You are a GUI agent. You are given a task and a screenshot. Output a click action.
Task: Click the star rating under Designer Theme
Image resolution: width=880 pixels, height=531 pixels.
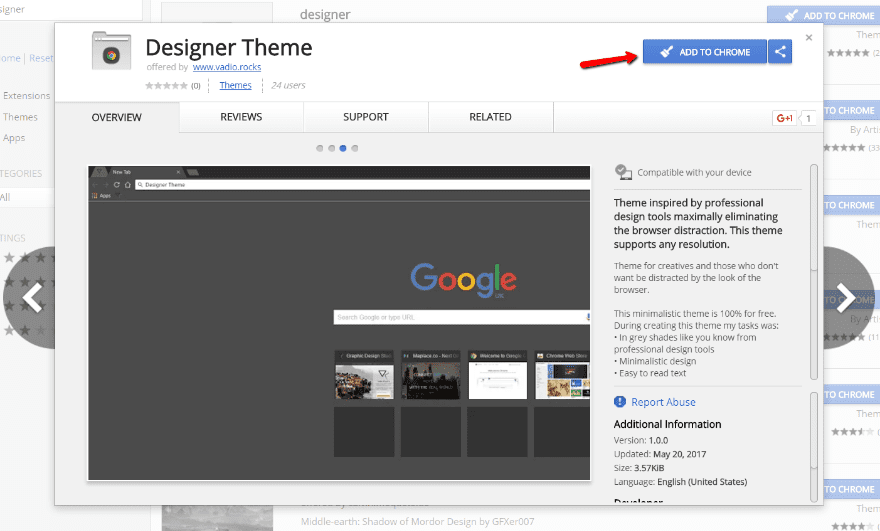166,85
